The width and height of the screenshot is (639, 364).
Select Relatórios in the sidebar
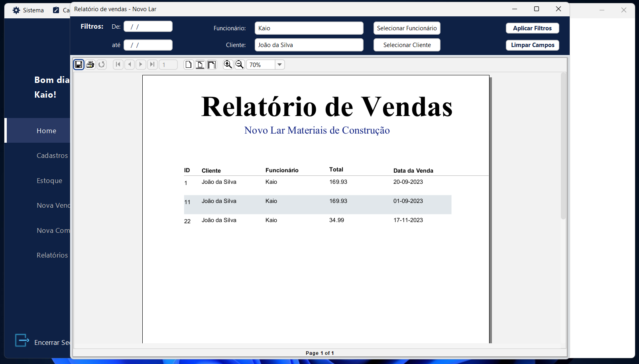tap(52, 255)
